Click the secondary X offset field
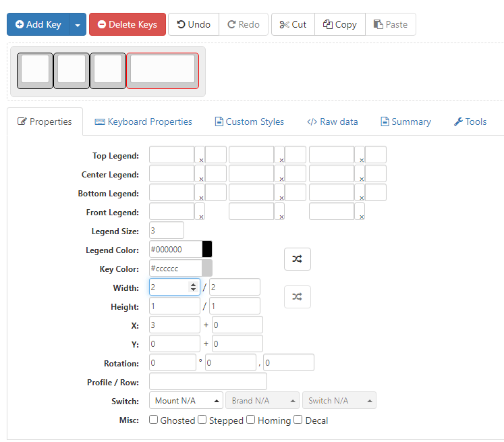This screenshot has height=442, width=504. pyautogui.click(x=237, y=325)
